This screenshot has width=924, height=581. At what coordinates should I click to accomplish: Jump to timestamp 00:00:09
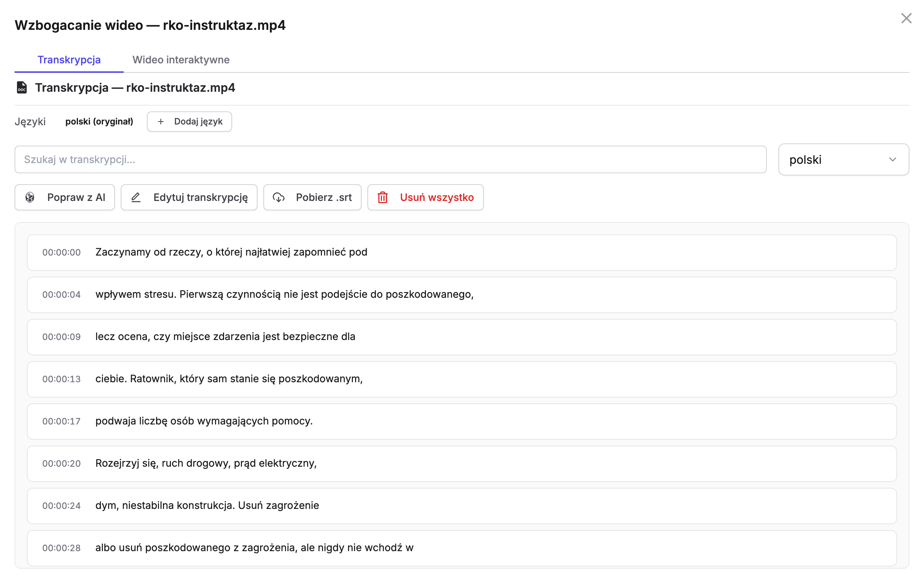click(61, 337)
